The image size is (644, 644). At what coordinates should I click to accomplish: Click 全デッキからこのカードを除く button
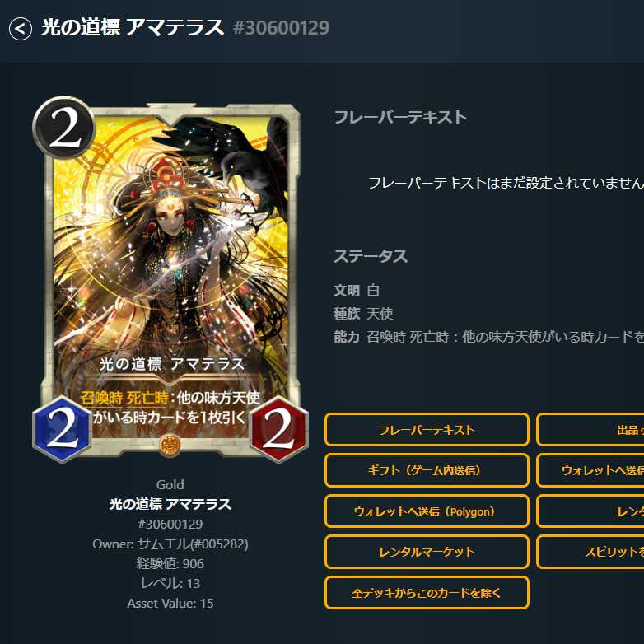(x=427, y=592)
